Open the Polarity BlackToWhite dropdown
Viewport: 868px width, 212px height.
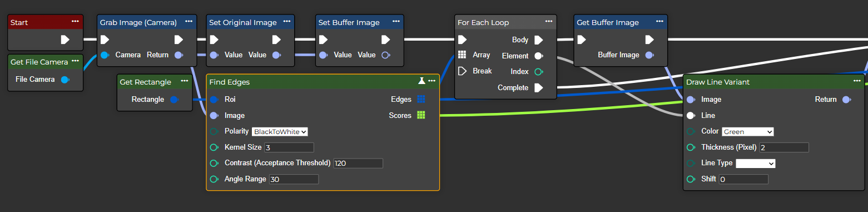(x=280, y=132)
